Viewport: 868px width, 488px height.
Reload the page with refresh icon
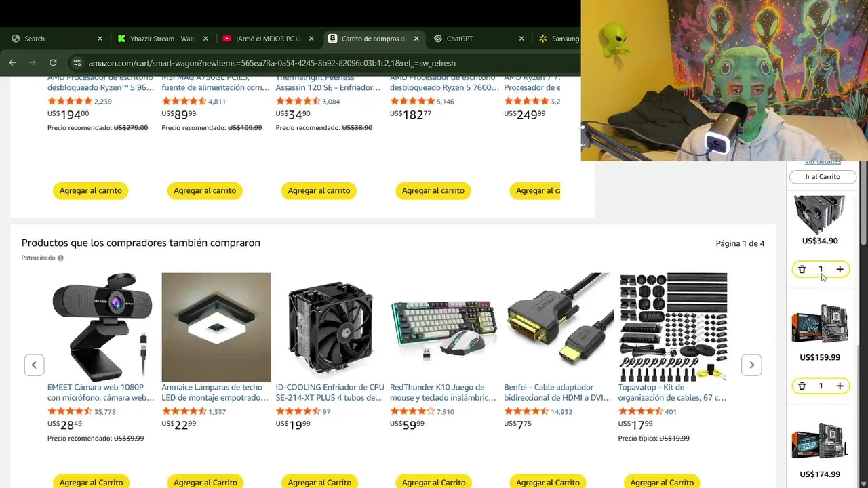pyautogui.click(x=53, y=62)
